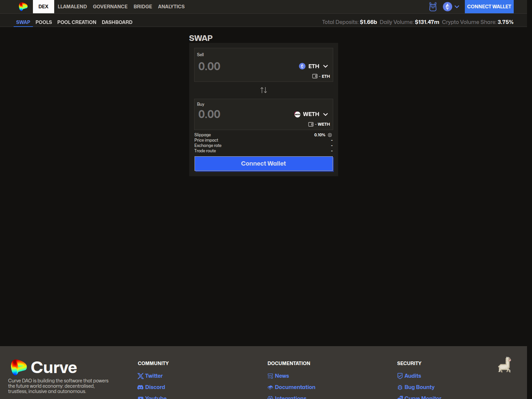Click the Ethereum network icon in header
532x399 pixels.
click(448, 7)
